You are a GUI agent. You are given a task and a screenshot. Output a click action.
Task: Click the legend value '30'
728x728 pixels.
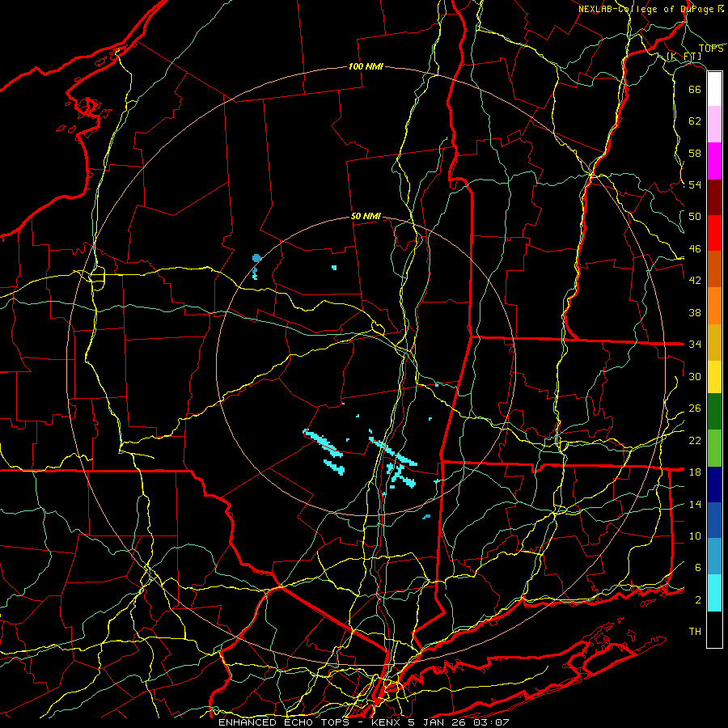[x=695, y=376]
